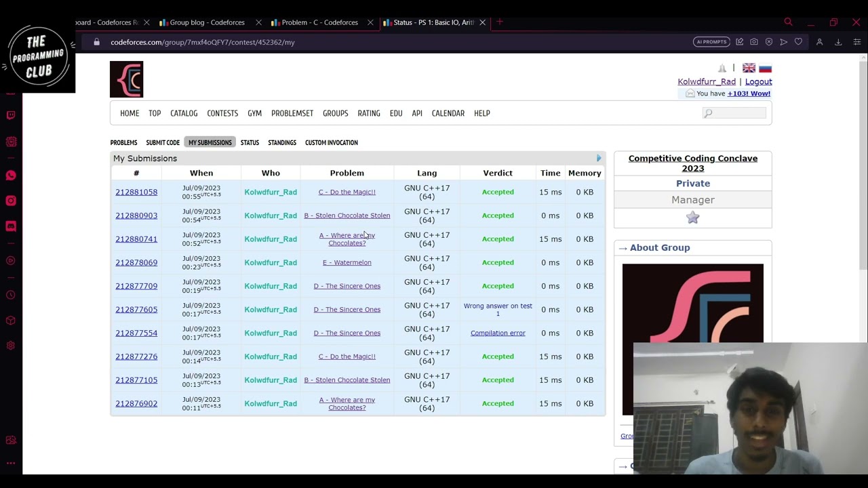Switch language via the UK flag
This screenshot has height=488, width=868.
(x=749, y=68)
